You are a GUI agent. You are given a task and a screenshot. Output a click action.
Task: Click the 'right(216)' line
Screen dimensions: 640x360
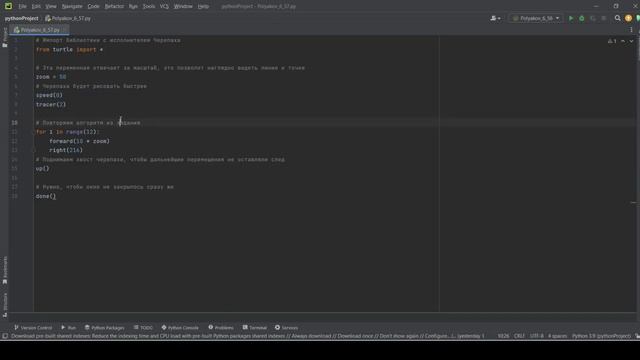click(x=66, y=150)
